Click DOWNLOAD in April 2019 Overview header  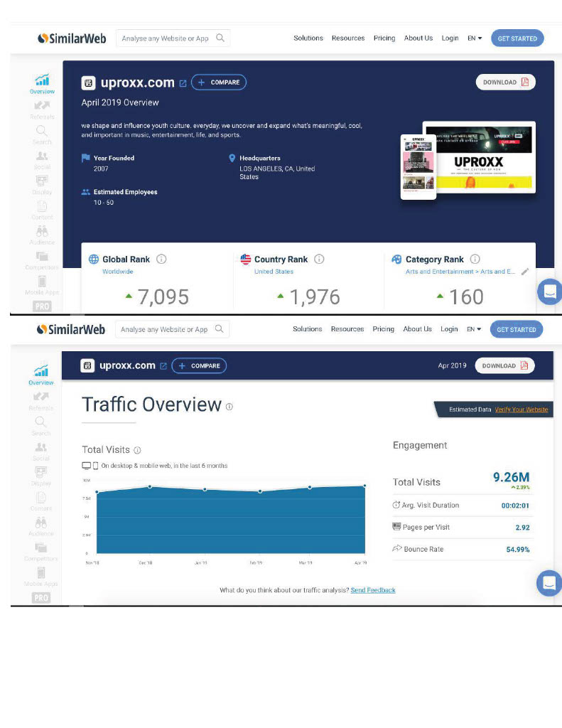506,82
